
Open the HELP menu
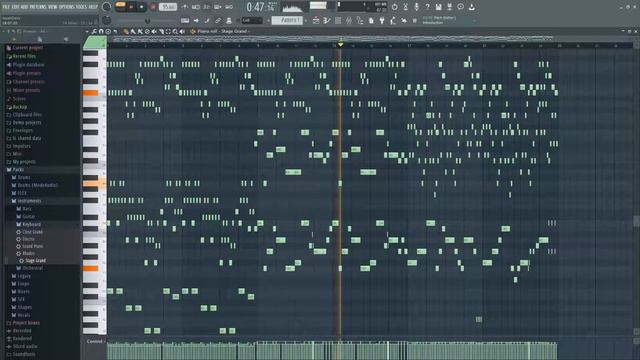pyautogui.click(x=93, y=7)
